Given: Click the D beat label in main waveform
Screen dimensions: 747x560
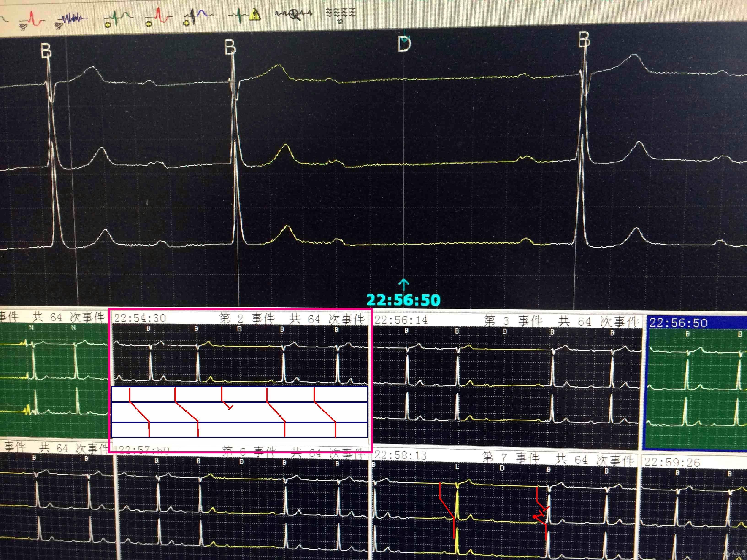Looking at the screenshot, I should pyautogui.click(x=404, y=44).
